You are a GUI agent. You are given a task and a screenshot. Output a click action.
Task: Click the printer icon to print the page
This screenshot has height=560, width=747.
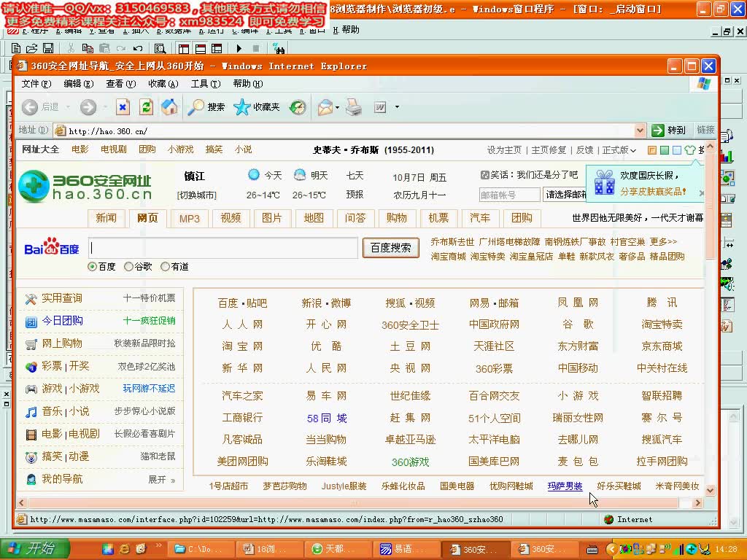(x=353, y=107)
